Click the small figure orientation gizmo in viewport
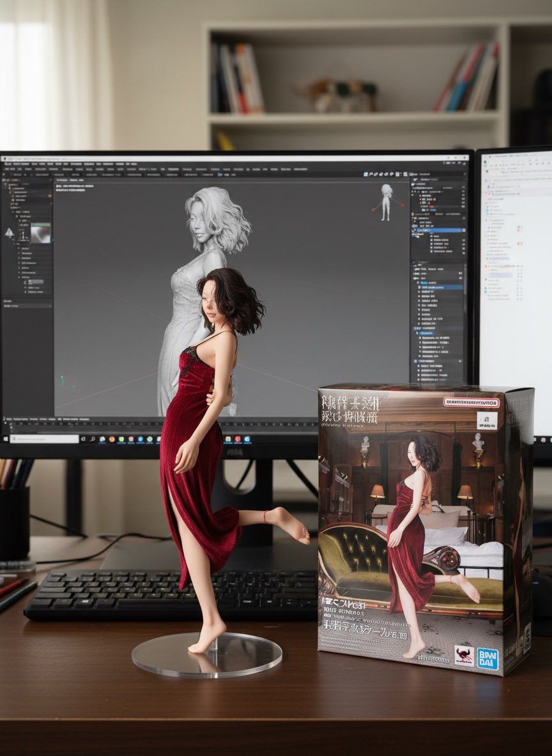The width and height of the screenshot is (552, 756). pyautogui.click(x=387, y=202)
